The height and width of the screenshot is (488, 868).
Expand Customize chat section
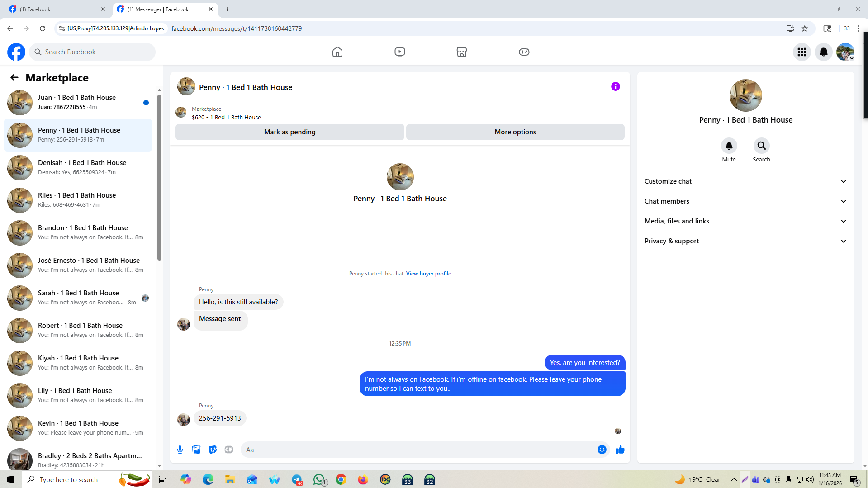click(x=745, y=181)
